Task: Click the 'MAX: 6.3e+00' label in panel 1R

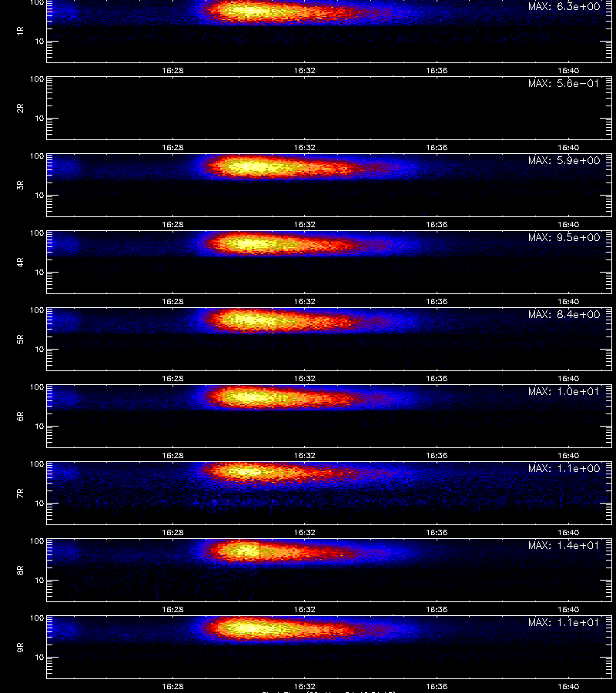Action: click(564, 7)
